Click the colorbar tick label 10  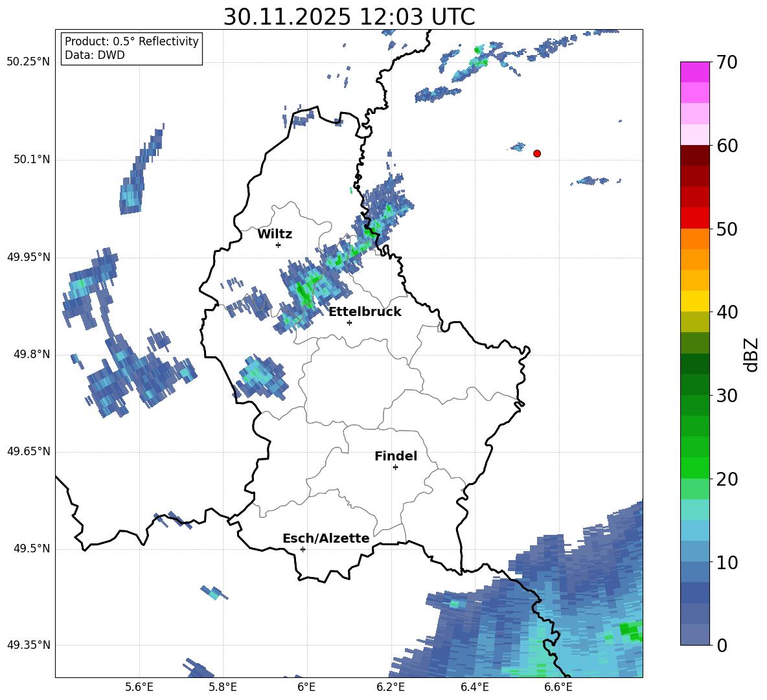727,562
